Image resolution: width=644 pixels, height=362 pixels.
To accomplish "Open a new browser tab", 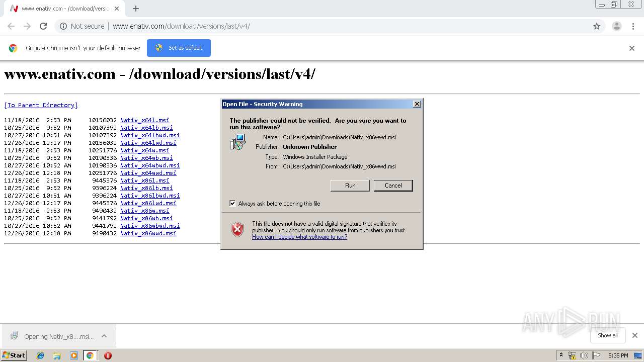I will click(x=136, y=9).
